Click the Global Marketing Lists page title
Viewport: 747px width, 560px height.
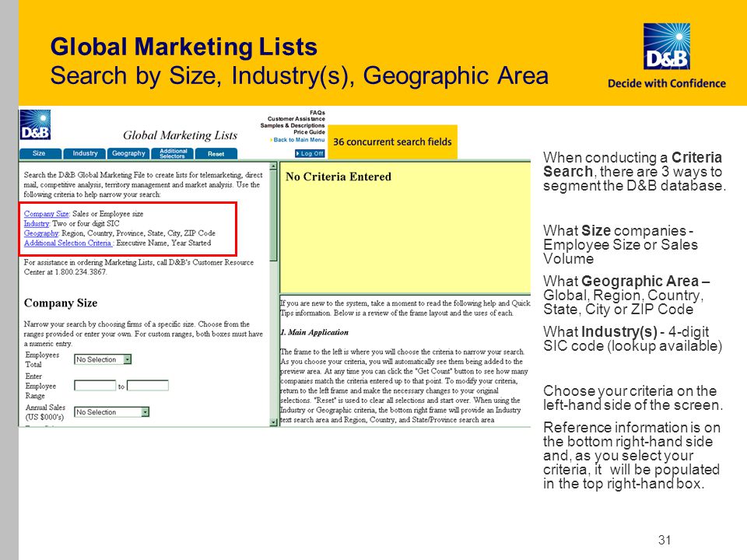point(180,135)
